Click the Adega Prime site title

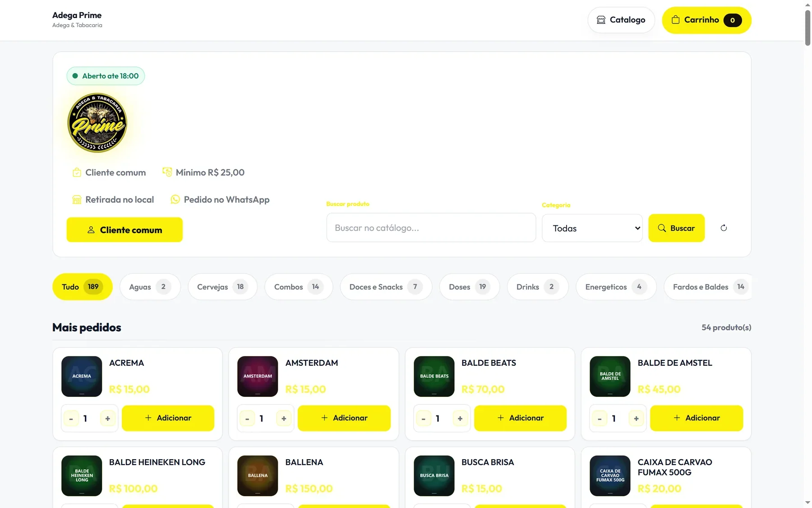[x=77, y=15]
